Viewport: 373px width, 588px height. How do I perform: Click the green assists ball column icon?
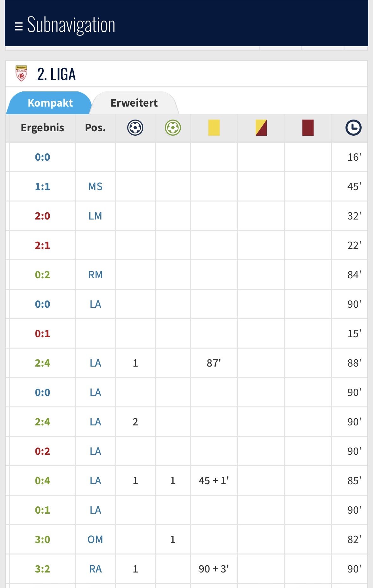coord(173,128)
